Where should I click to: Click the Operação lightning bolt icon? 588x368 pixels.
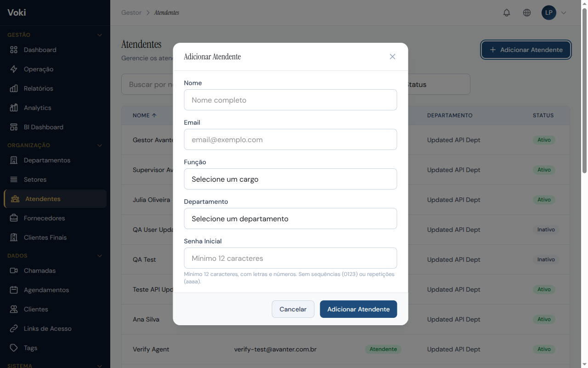14,69
